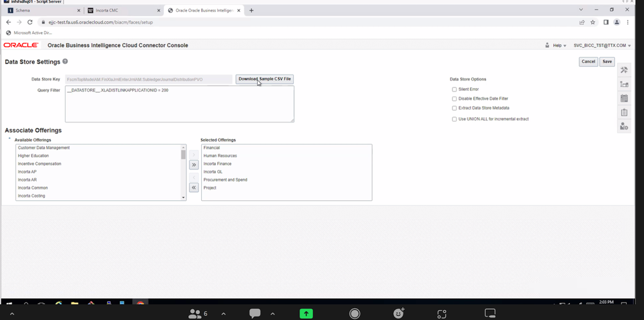Click Zoom record button
The width and height of the screenshot is (644, 320).
pos(355,314)
